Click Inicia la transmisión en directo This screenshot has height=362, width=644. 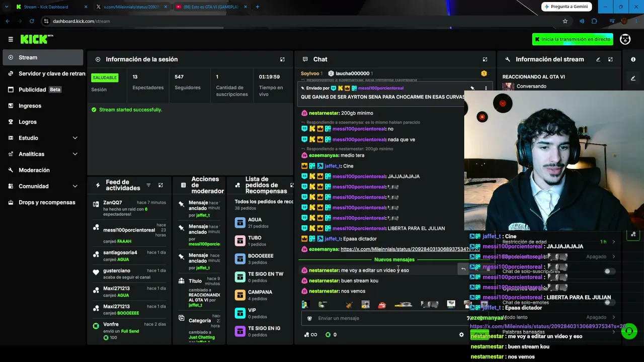[x=573, y=39]
